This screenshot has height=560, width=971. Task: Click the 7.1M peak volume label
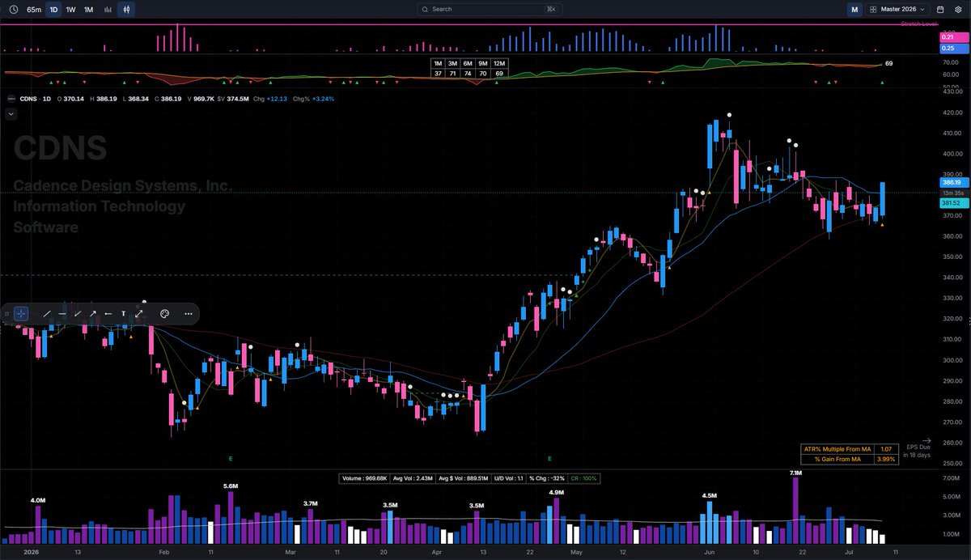[x=795, y=473]
